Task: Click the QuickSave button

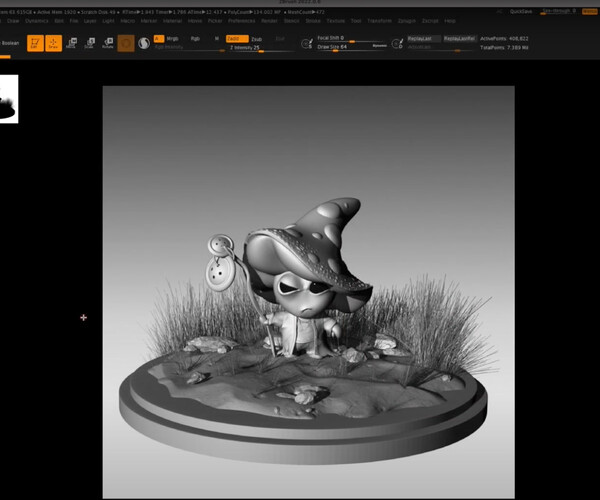Action: 521,11
